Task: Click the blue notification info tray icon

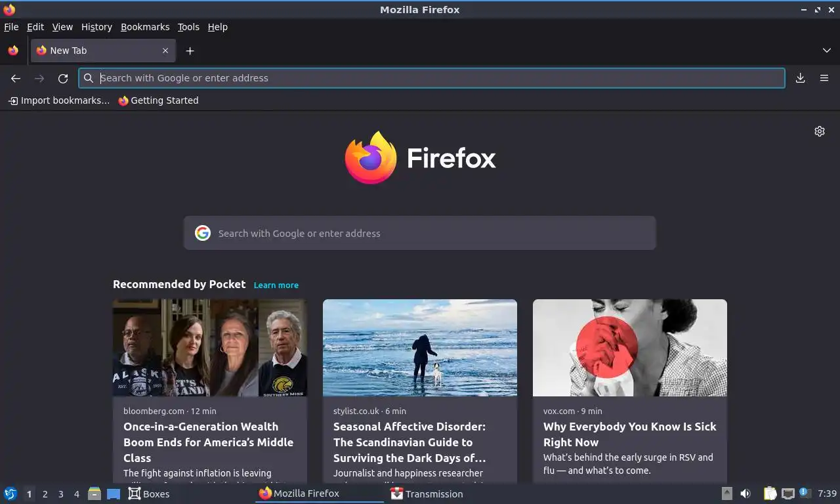Action: 804,492
